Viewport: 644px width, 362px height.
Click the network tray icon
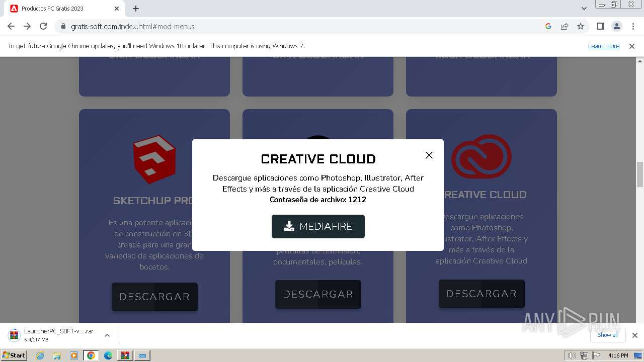point(584,355)
